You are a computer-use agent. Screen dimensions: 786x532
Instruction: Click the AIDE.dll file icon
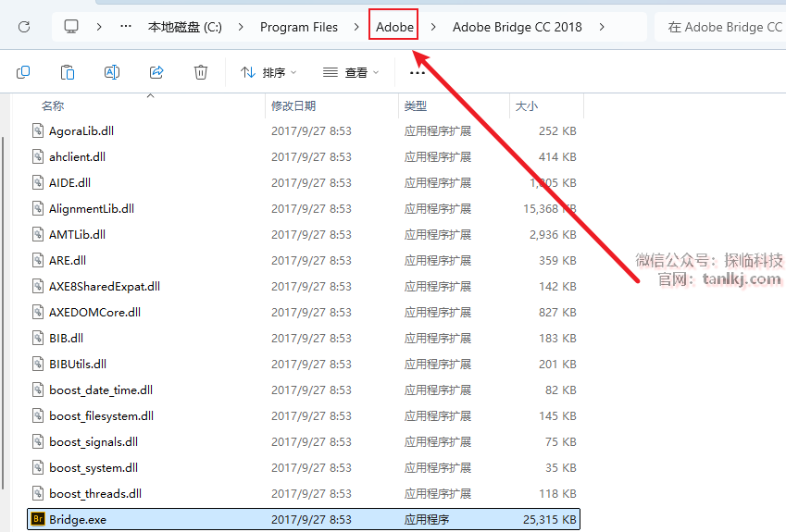pos(38,183)
